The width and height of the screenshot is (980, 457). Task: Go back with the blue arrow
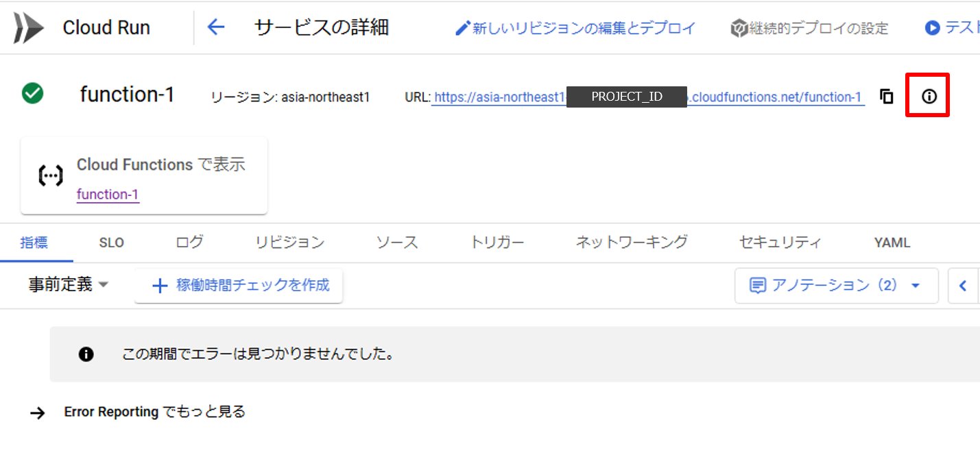point(216,27)
